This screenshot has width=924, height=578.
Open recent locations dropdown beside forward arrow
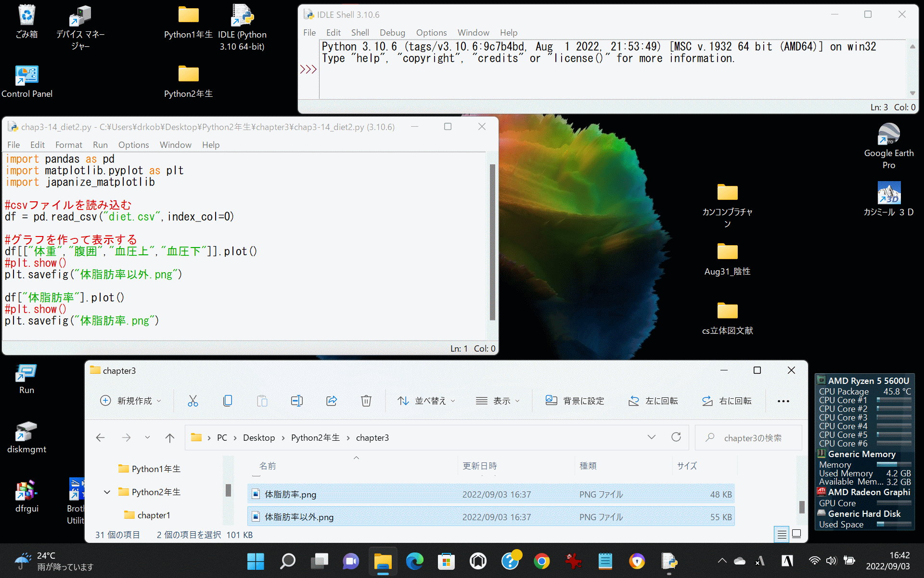[x=147, y=437]
